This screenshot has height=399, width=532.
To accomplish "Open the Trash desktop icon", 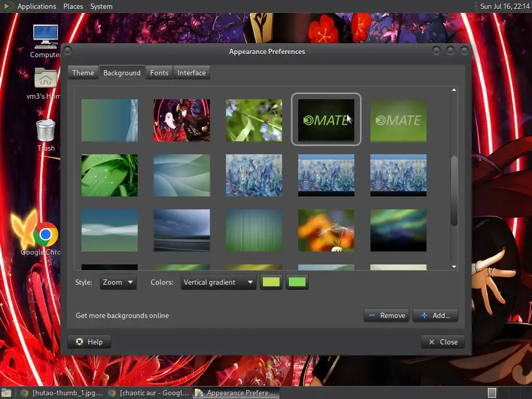I will (x=46, y=135).
